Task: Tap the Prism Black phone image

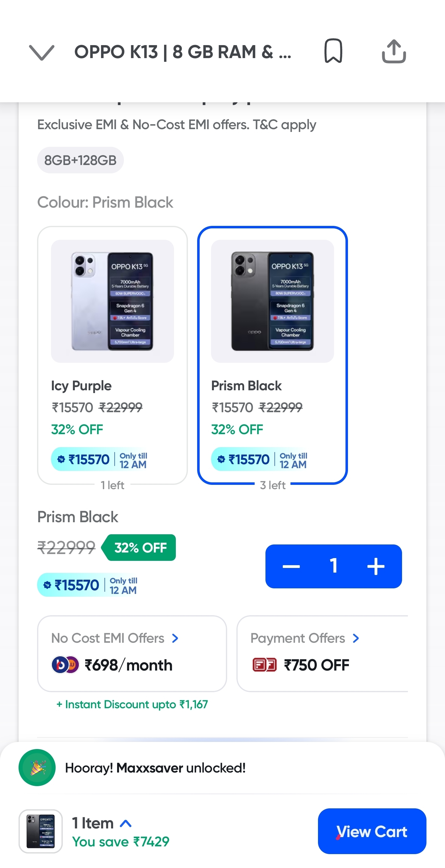Action: pyautogui.click(x=272, y=301)
